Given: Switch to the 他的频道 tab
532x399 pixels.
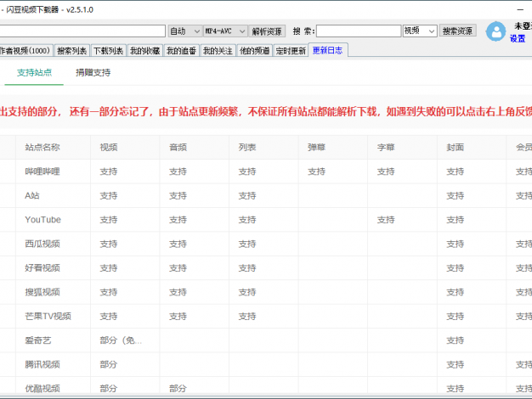Looking at the screenshot, I should point(254,51).
